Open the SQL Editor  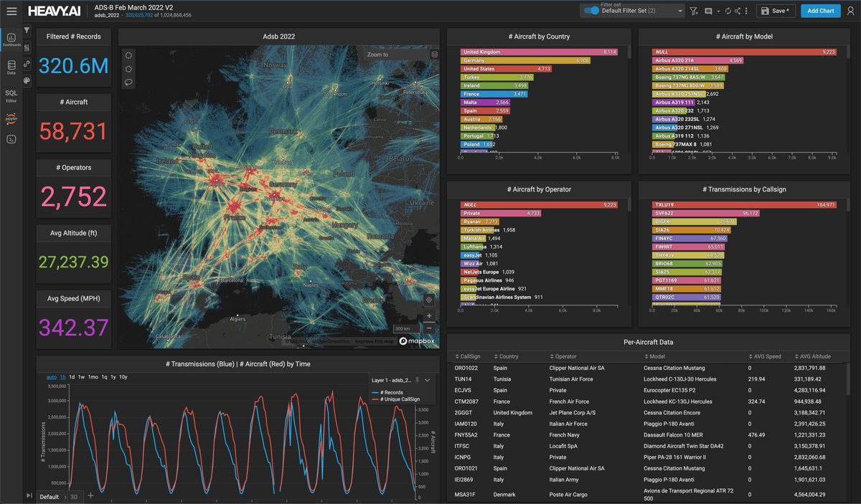point(11,95)
